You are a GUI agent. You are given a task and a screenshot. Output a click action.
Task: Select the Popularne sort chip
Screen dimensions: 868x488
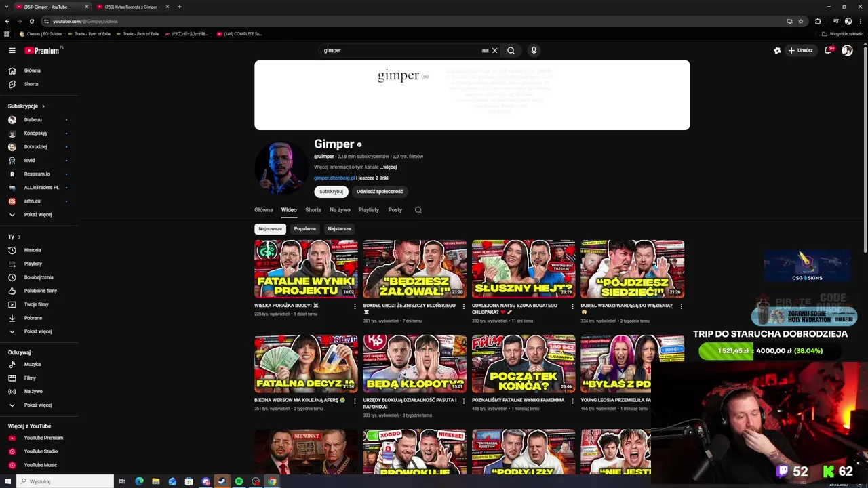(x=304, y=229)
